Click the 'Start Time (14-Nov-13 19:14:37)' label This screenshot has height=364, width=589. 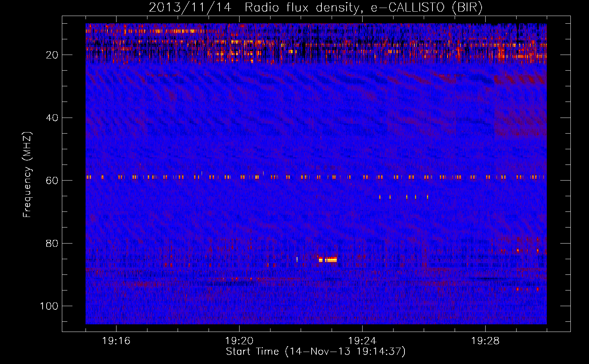tap(316, 352)
